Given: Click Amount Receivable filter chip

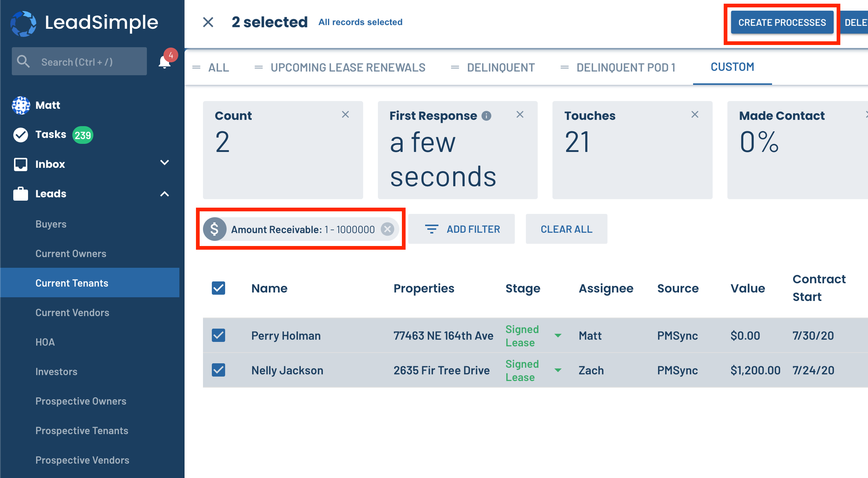Looking at the screenshot, I should (x=301, y=229).
